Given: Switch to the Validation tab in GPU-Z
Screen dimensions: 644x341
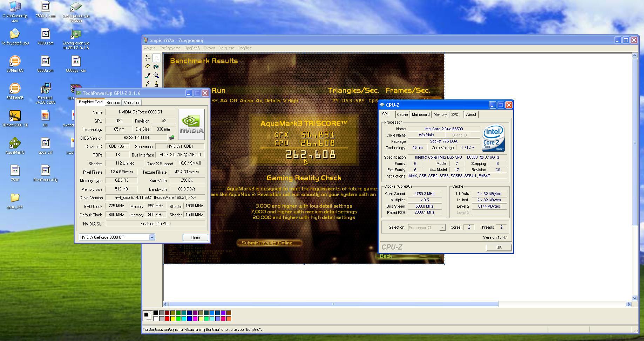Looking at the screenshot, I should point(132,102).
